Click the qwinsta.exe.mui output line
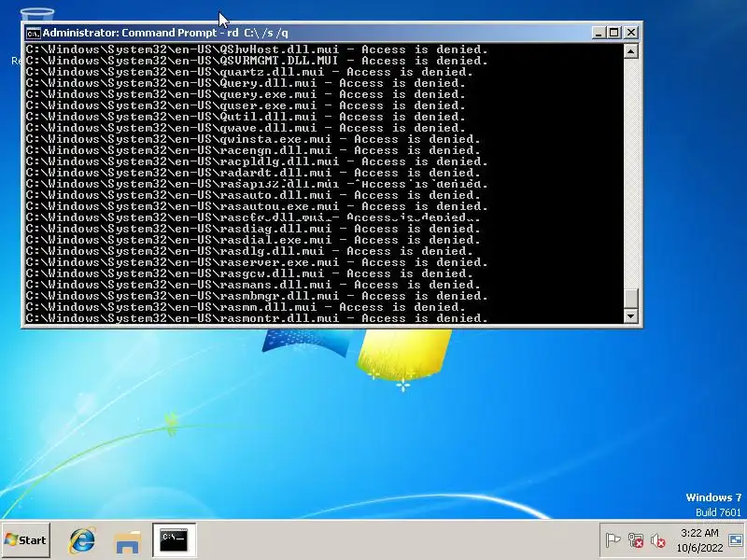This screenshot has width=747, height=560. pos(253,139)
